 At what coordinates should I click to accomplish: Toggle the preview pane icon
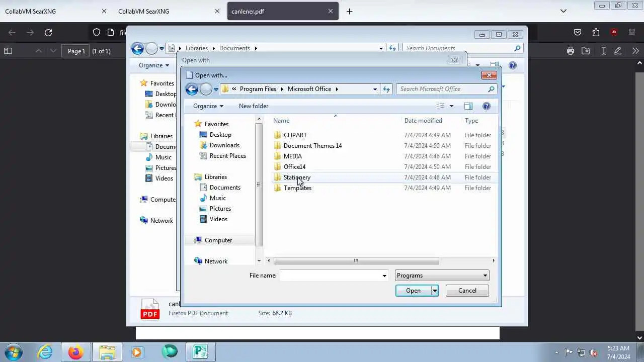(468, 106)
